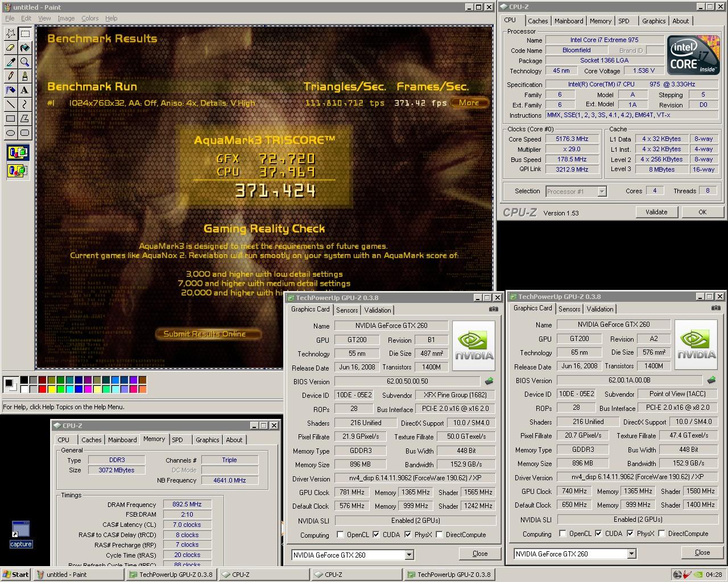Screen dimensions: 728x582
Task: Open GPU selection dropdown in right GPU-Z
Action: (631, 554)
